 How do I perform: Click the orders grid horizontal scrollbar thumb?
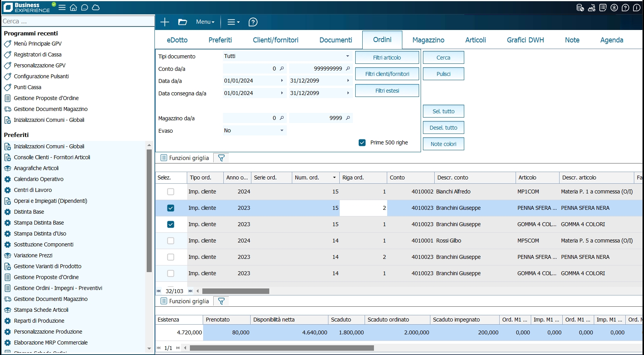[x=235, y=291]
